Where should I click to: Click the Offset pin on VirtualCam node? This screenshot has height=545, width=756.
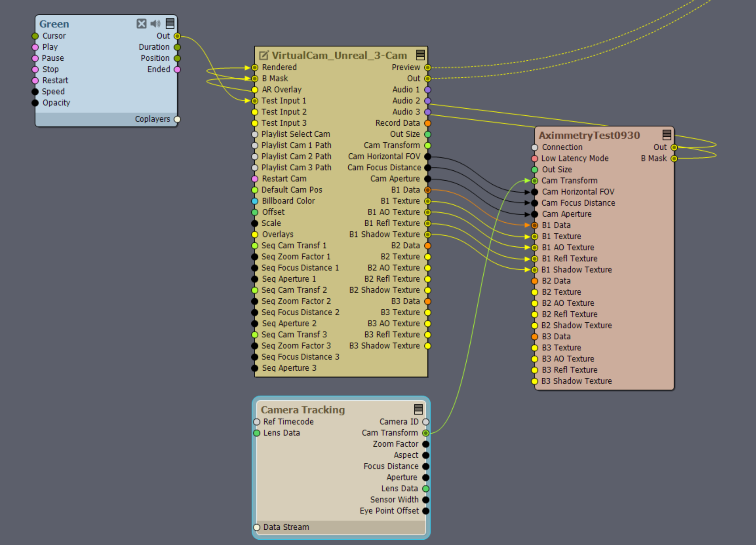point(255,212)
